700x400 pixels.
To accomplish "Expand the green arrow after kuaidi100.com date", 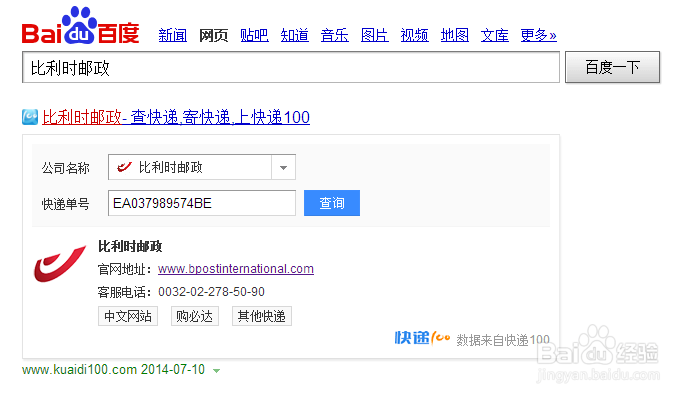I will coord(217,371).
